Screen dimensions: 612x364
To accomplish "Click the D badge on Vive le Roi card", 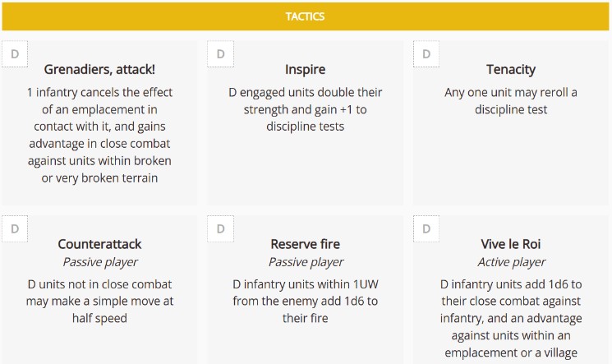I will 426,228.
